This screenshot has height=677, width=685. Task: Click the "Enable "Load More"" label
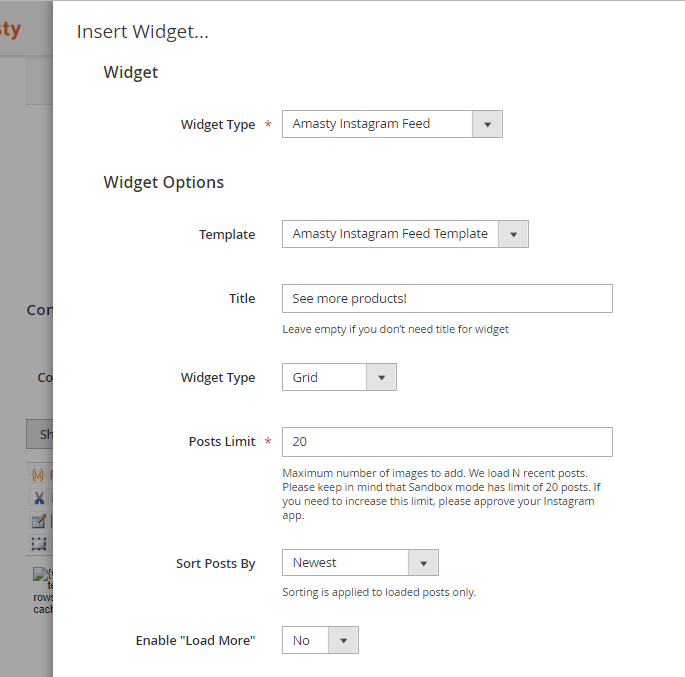click(x=195, y=640)
